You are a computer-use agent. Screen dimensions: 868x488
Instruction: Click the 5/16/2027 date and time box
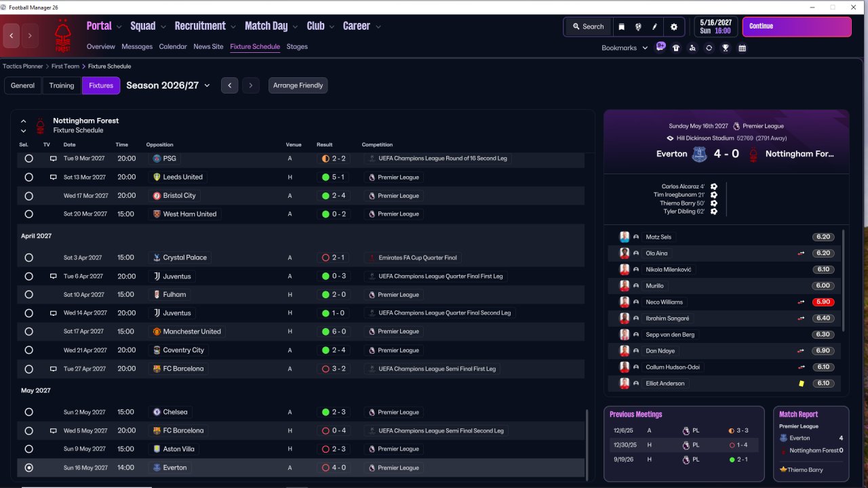(715, 26)
